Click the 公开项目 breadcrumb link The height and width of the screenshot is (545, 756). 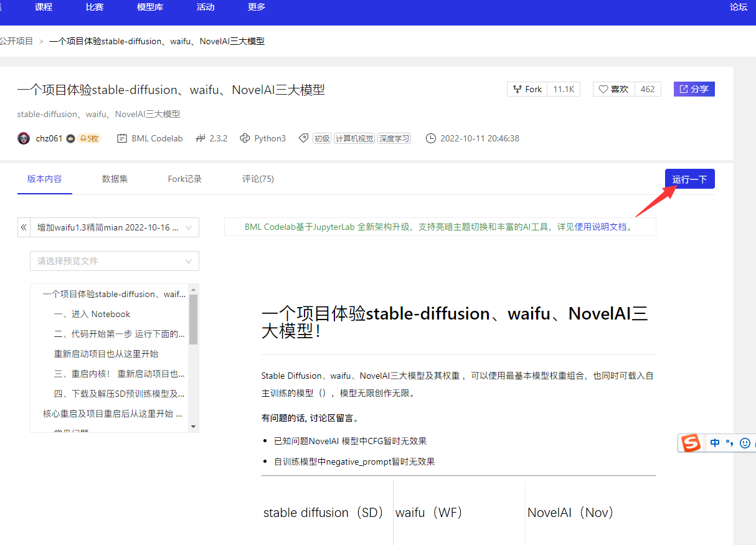coord(16,41)
